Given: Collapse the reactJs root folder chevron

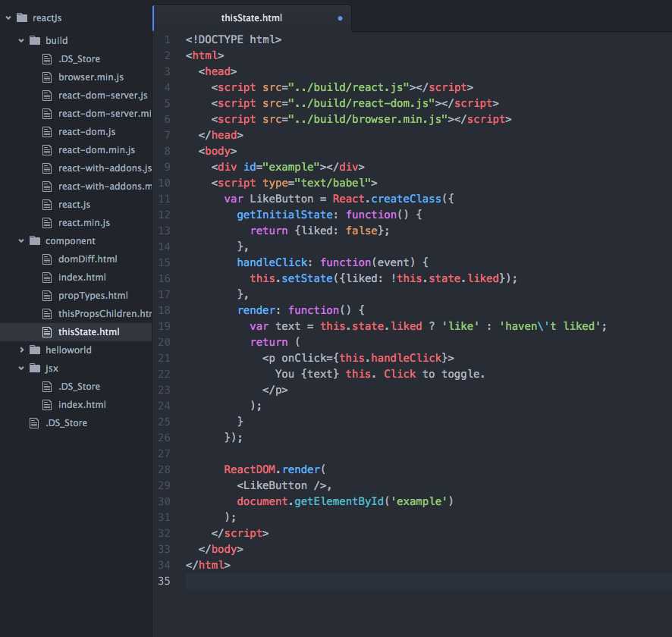Looking at the screenshot, I should (8, 18).
